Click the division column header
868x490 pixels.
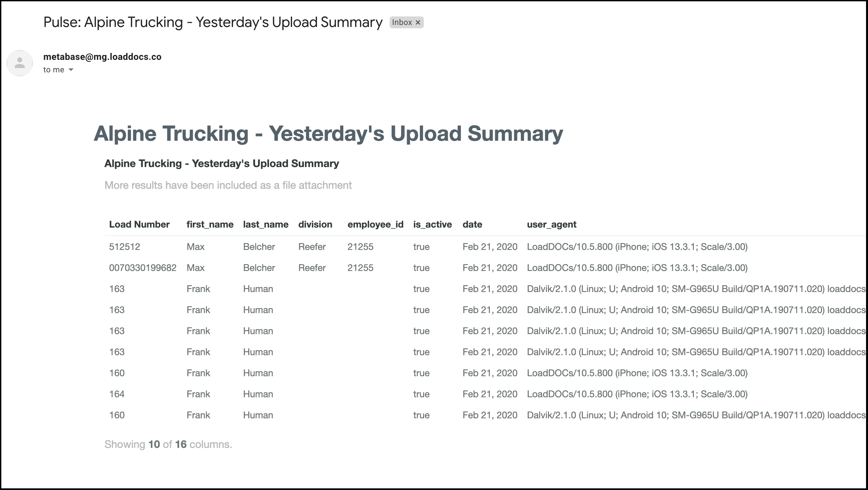pos(315,225)
